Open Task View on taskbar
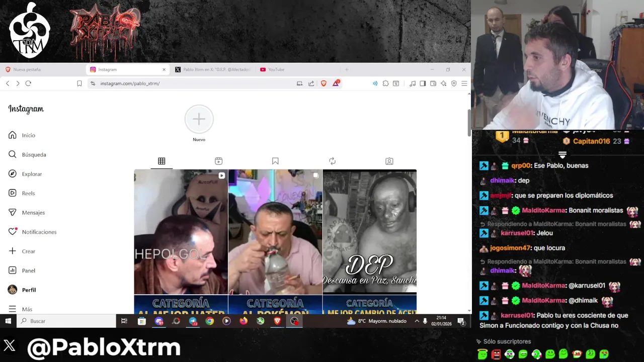This screenshot has width=644, height=362. pyautogui.click(x=124, y=321)
